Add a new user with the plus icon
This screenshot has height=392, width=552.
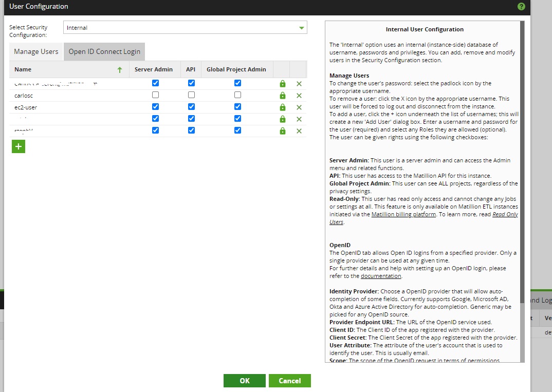pos(19,146)
